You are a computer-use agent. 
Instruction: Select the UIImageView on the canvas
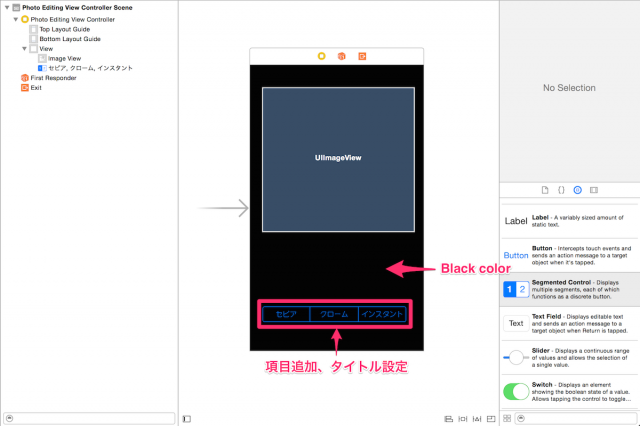(x=338, y=160)
